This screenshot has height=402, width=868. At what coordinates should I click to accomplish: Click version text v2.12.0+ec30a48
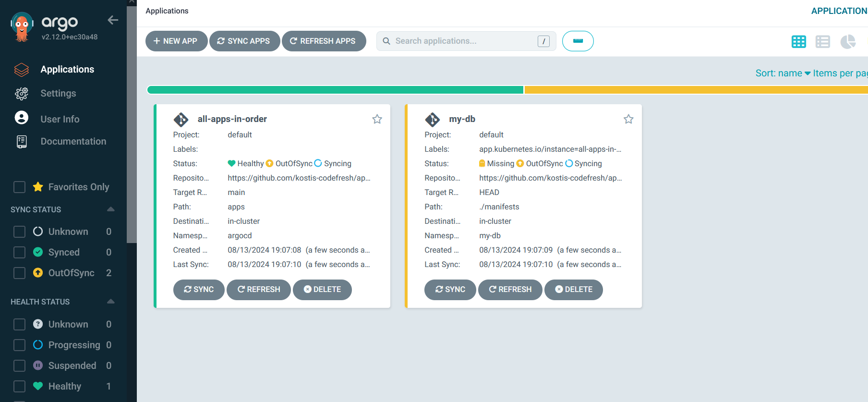70,37
